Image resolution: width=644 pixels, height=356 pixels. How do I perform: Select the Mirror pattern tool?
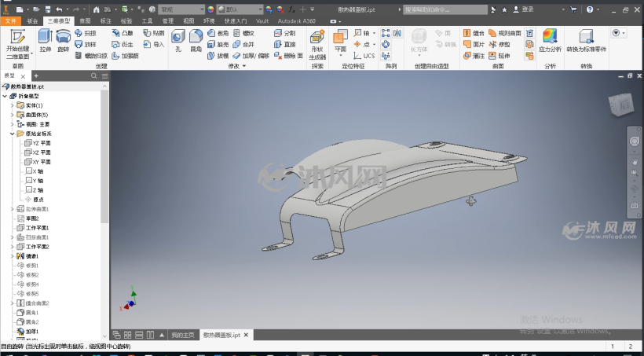[x=397, y=33]
